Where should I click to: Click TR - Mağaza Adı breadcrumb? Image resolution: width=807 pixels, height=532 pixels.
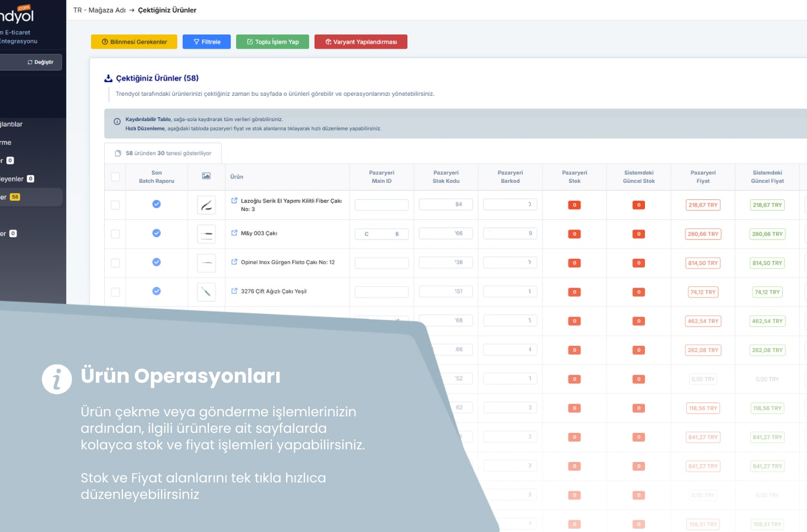pyautogui.click(x=99, y=10)
